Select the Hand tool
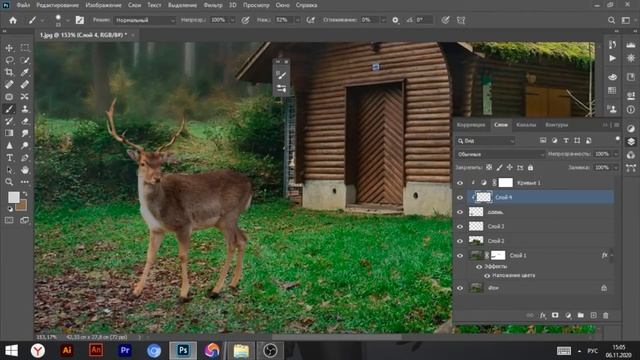 (25, 170)
